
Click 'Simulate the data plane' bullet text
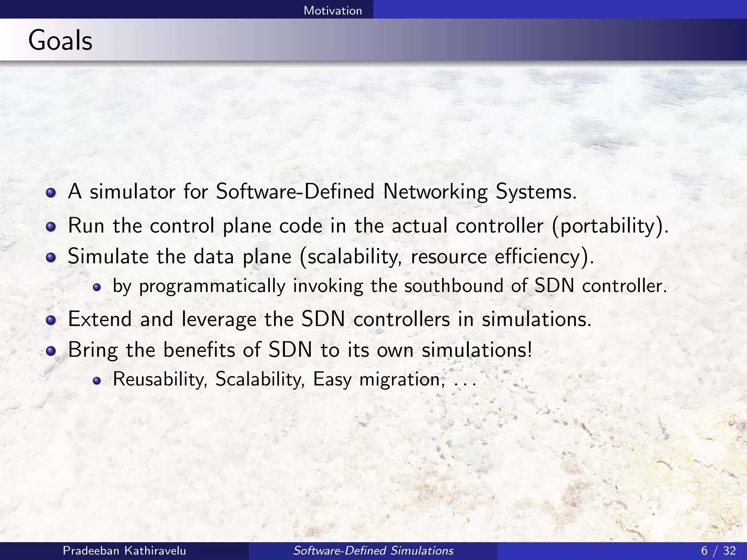tap(331, 256)
